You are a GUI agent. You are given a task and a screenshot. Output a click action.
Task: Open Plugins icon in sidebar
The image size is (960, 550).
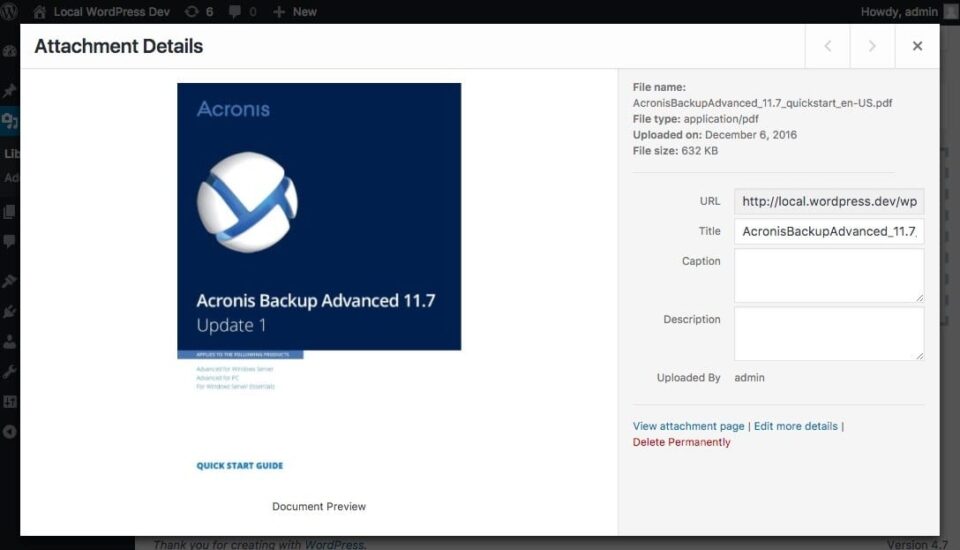(9, 312)
